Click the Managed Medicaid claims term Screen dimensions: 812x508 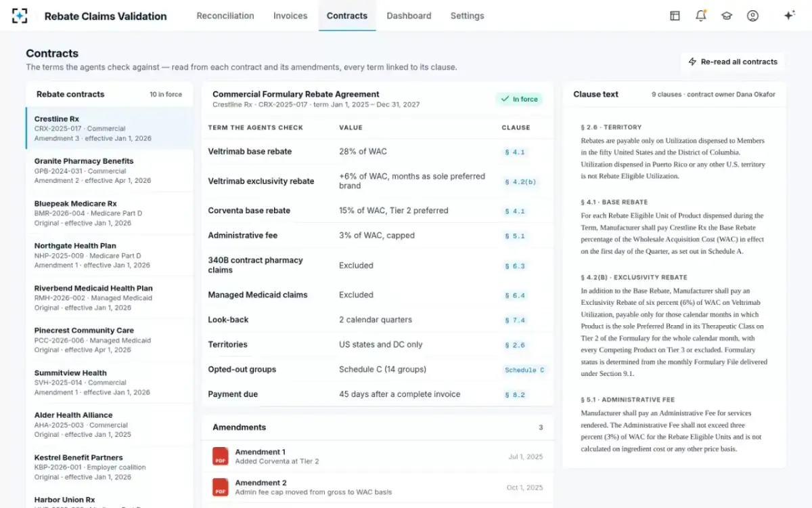258,295
